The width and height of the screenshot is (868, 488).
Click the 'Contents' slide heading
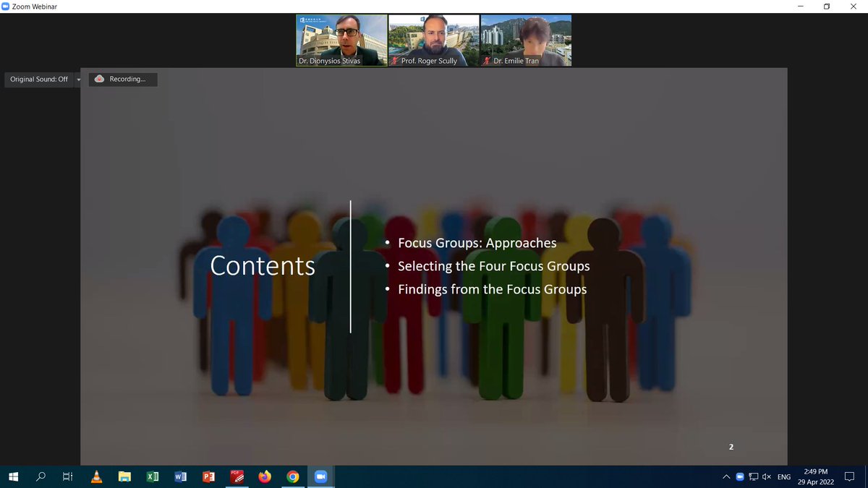(x=263, y=266)
